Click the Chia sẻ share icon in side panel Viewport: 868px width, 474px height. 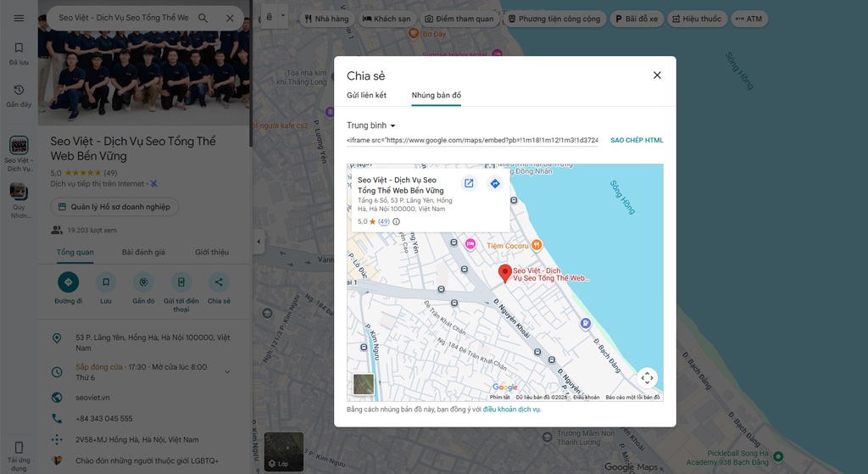pos(219,282)
